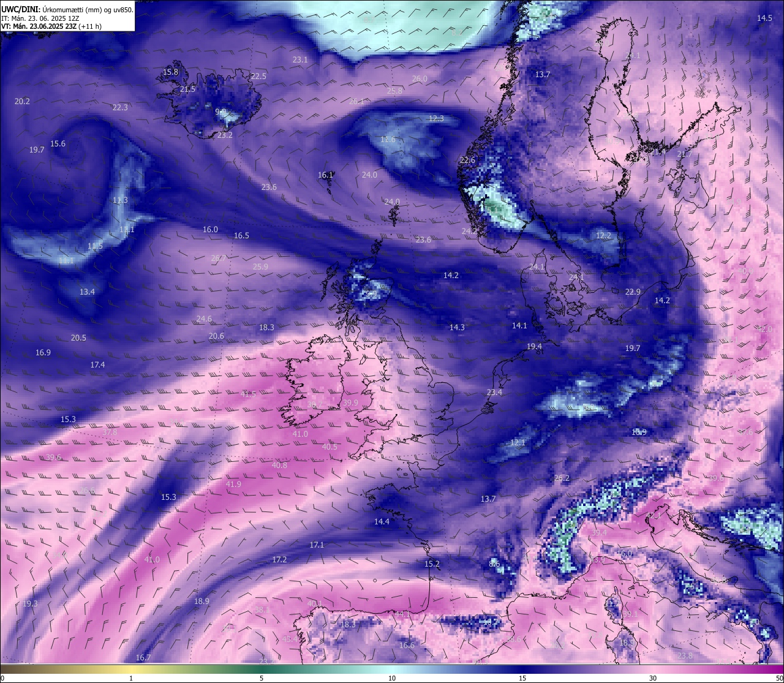Click the VT valid time 23Z (+11 h) line

51,26
